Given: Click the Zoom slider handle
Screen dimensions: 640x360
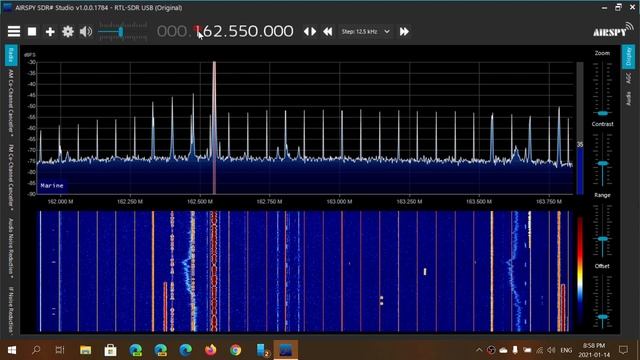Looking at the screenshot, I should click(602, 113).
